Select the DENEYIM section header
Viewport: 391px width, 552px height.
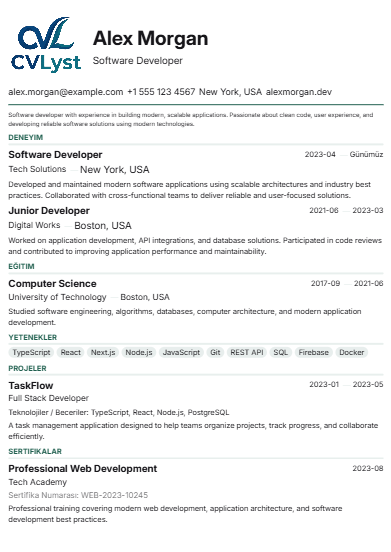tap(25, 137)
